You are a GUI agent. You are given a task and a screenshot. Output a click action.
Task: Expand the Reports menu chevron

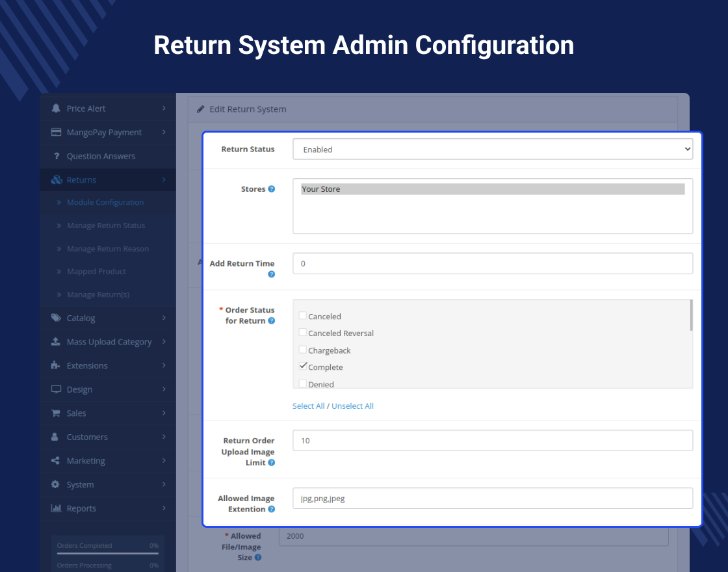point(164,508)
